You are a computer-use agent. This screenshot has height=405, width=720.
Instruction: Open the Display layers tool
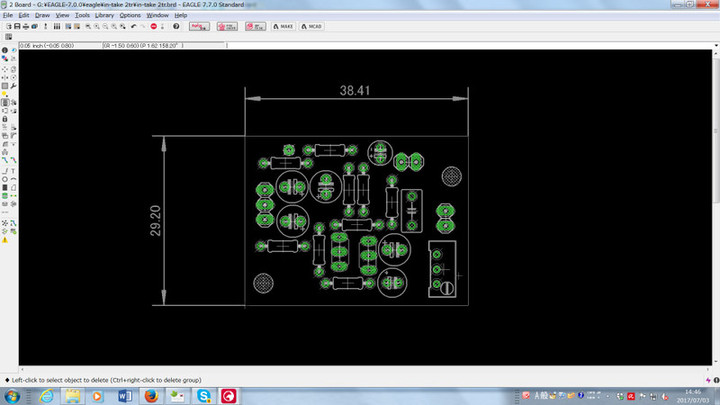[4, 59]
